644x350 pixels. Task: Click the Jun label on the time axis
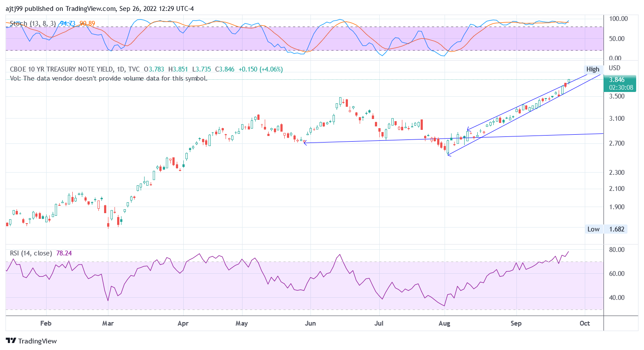310,323
